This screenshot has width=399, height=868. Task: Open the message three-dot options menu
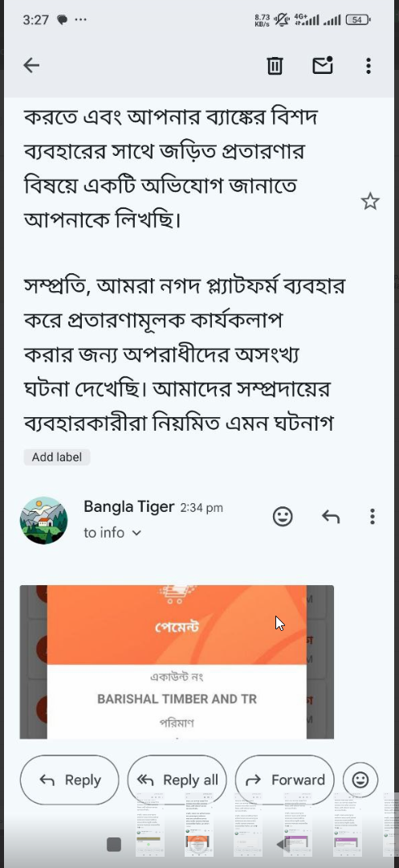pos(373,517)
